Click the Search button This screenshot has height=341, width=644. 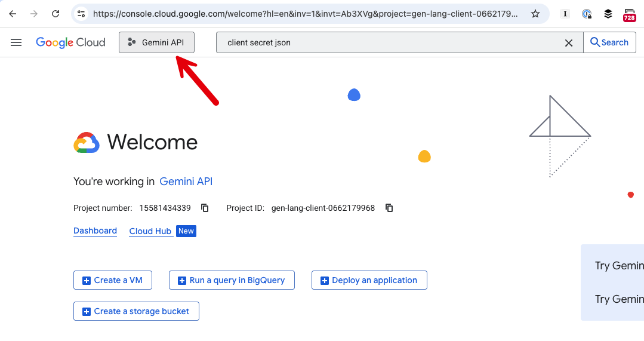point(609,42)
